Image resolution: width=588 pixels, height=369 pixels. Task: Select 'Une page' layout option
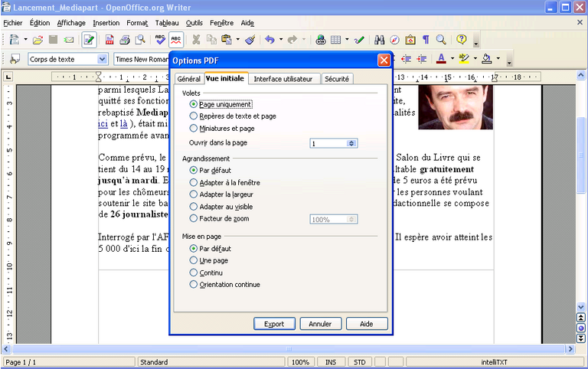[x=193, y=260]
